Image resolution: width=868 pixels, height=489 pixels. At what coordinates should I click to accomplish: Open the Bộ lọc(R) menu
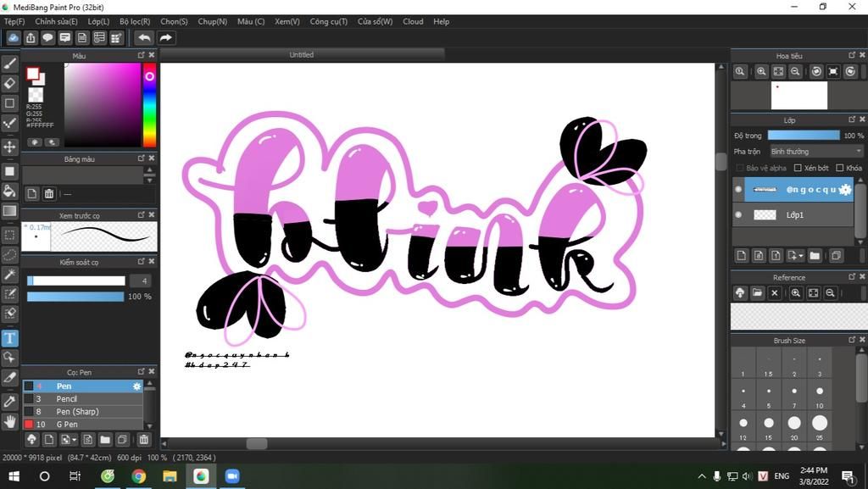pyautogui.click(x=135, y=21)
